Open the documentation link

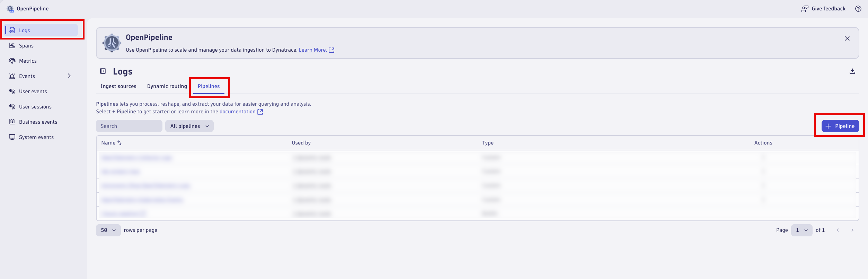click(x=238, y=112)
